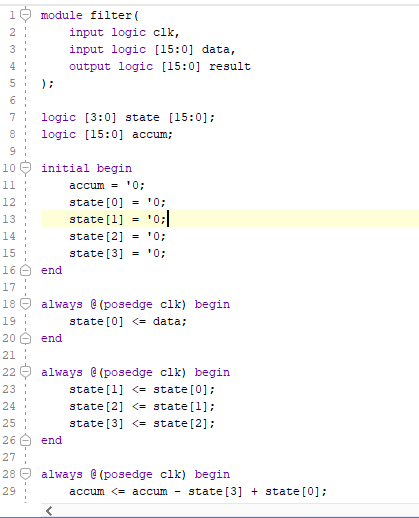
Task: Place cursor on 'result' output name
Action: [230, 66]
